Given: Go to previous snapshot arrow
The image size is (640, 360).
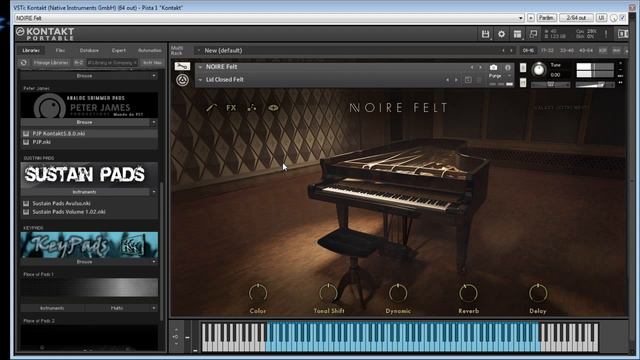Looking at the screenshot, I should pyautogui.click(x=447, y=80).
